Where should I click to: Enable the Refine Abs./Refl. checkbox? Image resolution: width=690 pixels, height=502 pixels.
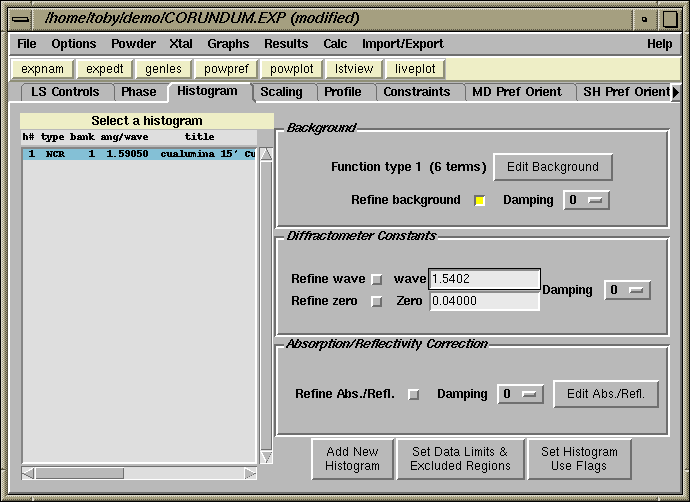pyautogui.click(x=414, y=394)
